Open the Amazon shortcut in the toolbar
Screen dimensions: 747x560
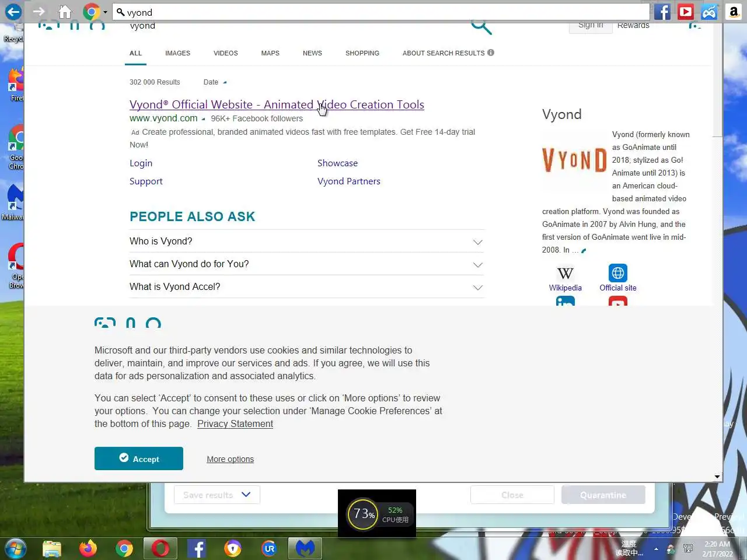click(734, 12)
